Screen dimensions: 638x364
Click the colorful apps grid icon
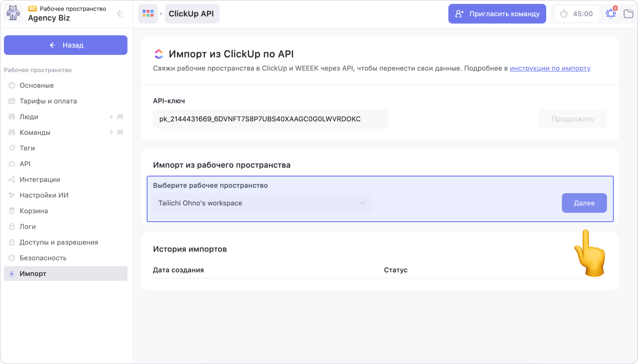148,14
